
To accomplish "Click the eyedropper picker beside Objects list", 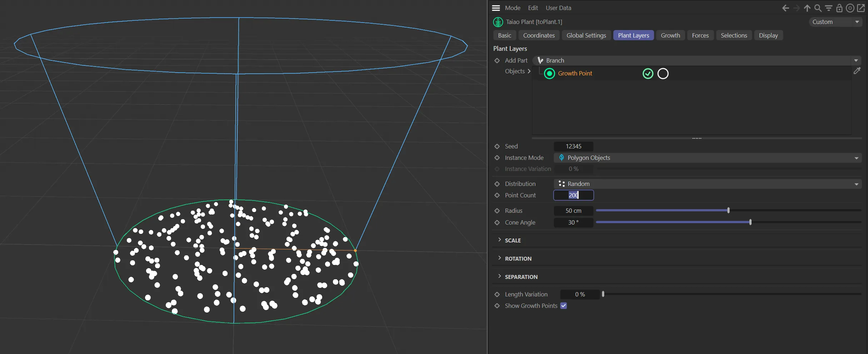I will click(857, 71).
